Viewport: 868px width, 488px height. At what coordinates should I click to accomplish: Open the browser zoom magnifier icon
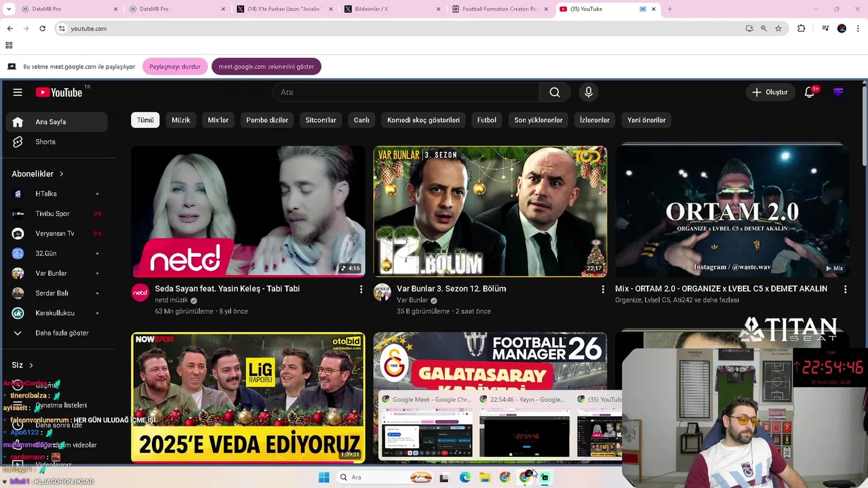[x=764, y=28]
